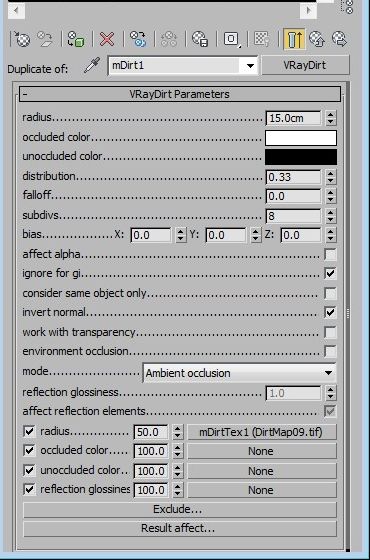The image size is (370, 560).
Task: Click Get Material icon in toolbar
Action: (x=22, y=39)
